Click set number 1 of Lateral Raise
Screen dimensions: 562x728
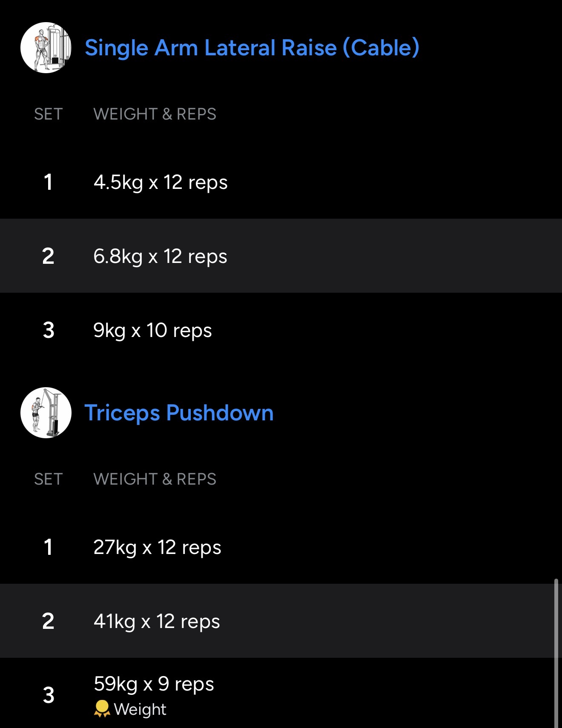pyautogui.click(x=48, y=183)
